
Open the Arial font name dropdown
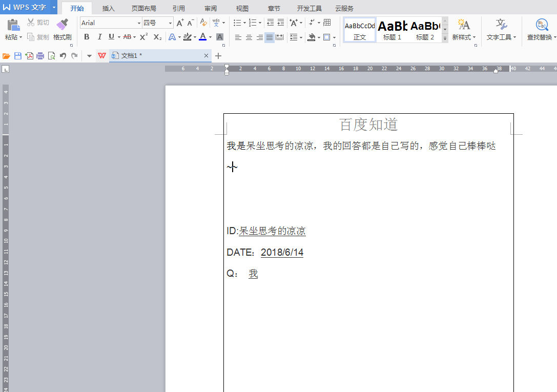click(139, 23)
